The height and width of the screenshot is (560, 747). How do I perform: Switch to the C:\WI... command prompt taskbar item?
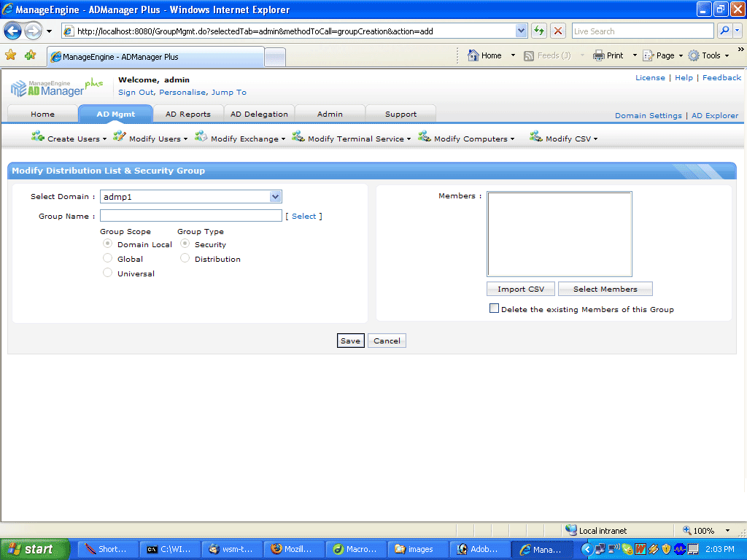(x=171, y=549)
